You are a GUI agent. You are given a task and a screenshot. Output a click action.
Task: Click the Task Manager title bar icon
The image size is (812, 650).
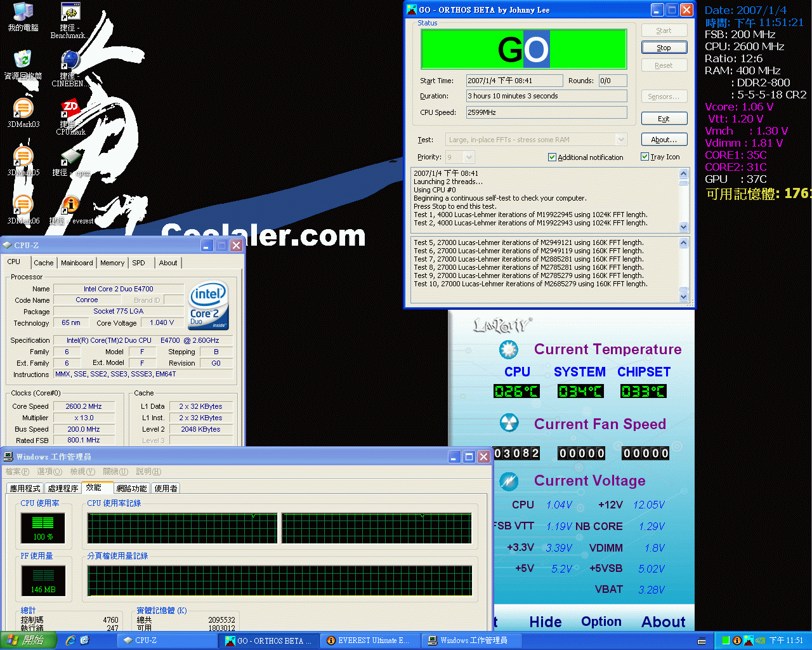8,456
